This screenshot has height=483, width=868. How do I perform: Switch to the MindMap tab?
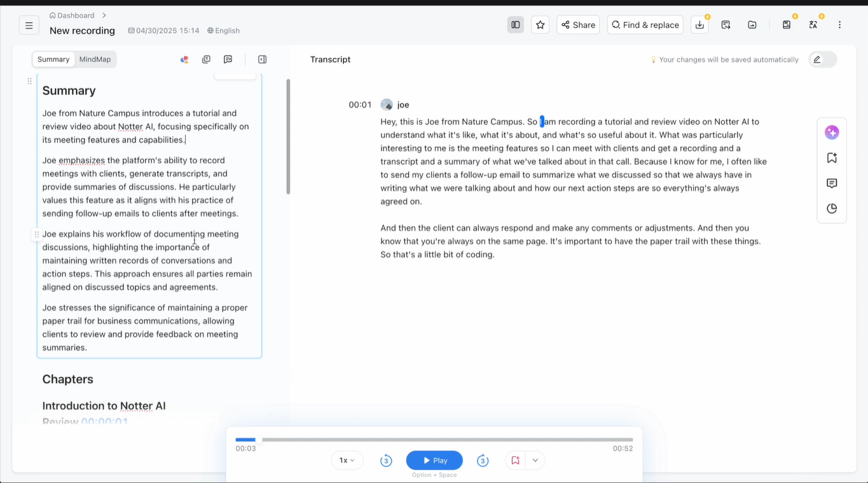95,59
